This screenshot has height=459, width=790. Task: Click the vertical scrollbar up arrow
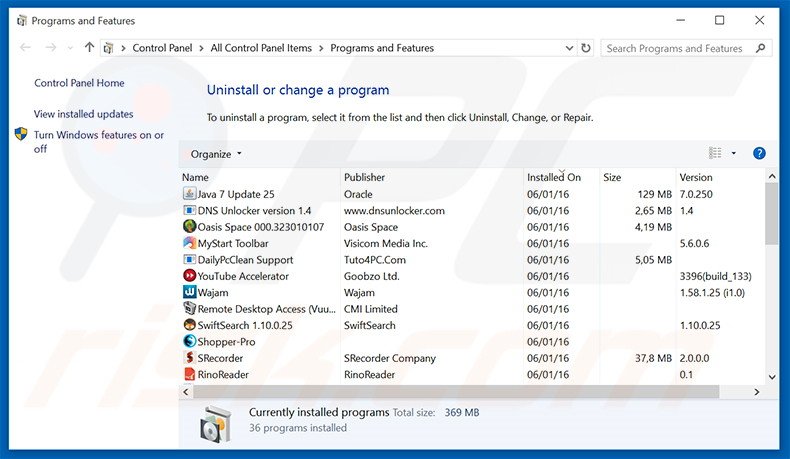coord(771,176)
